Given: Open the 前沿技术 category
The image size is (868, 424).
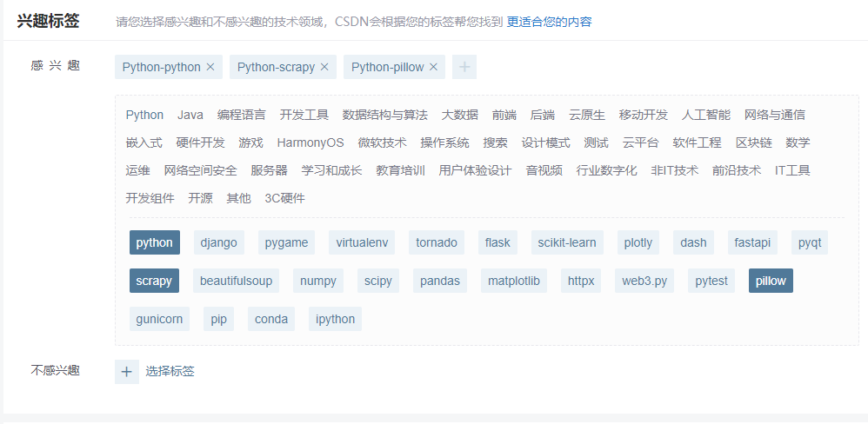Looking at the screenshot, I should [x=737, y=170].
